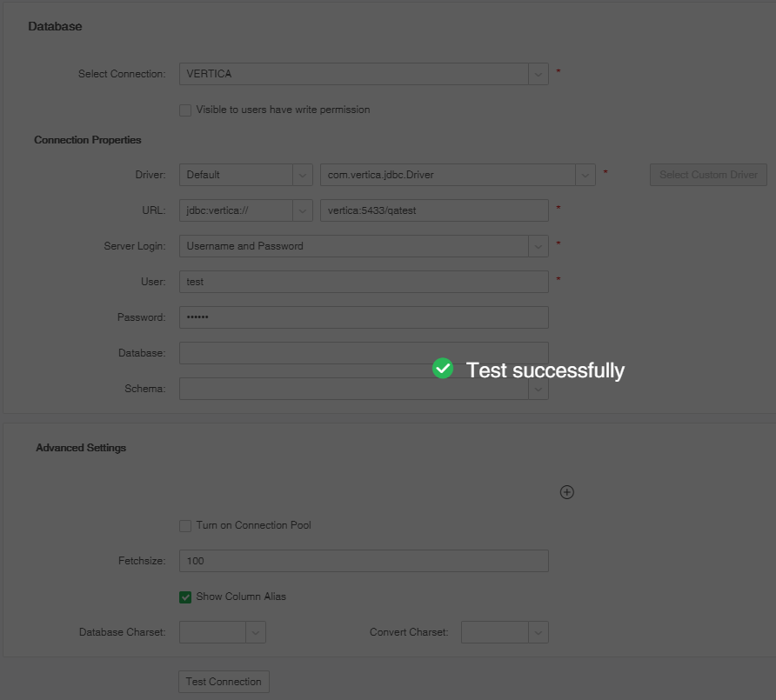Open the Convert Charset dropdown
The width and height of the screenshot is (776, 700).
(x=538, y=632)
